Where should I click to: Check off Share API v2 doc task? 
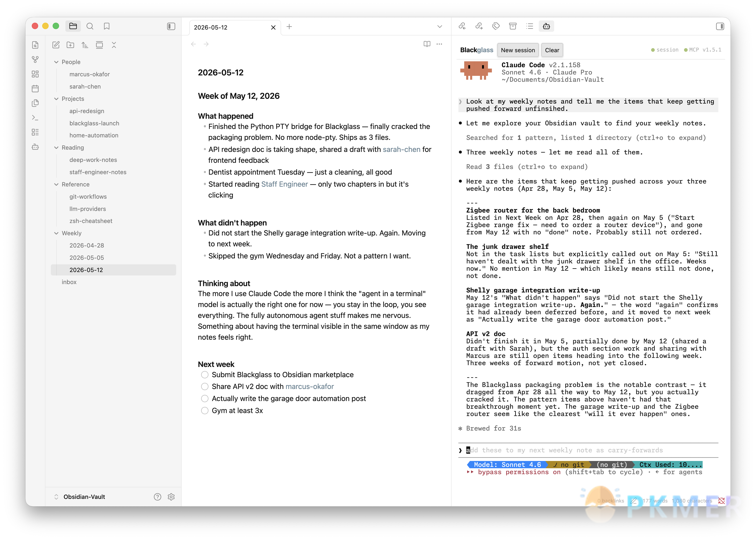coord(205,387)
